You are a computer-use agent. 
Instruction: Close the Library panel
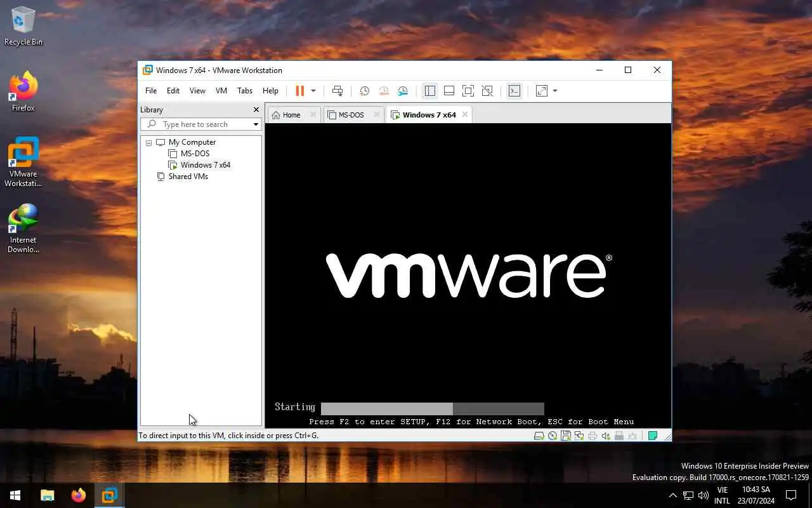(x=256, y=110)
